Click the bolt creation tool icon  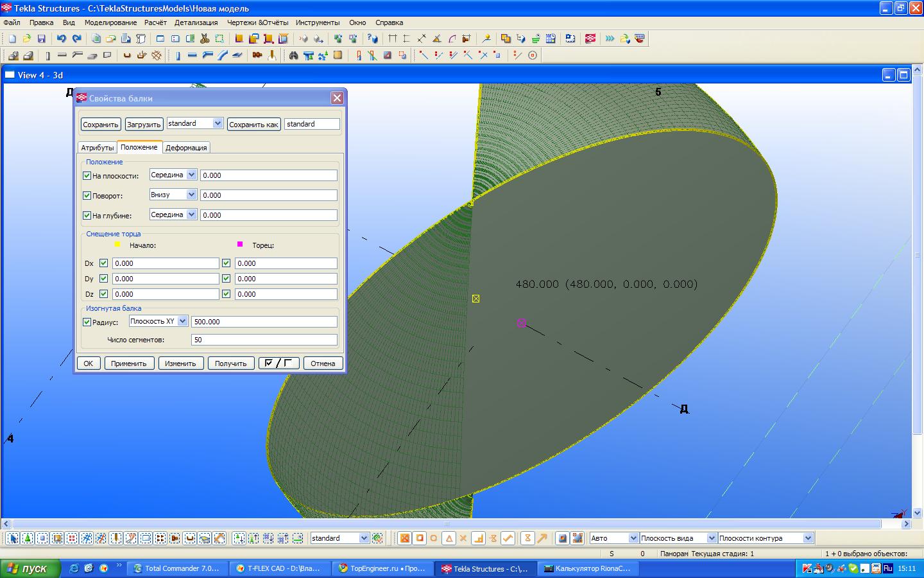tap(257, 55)
